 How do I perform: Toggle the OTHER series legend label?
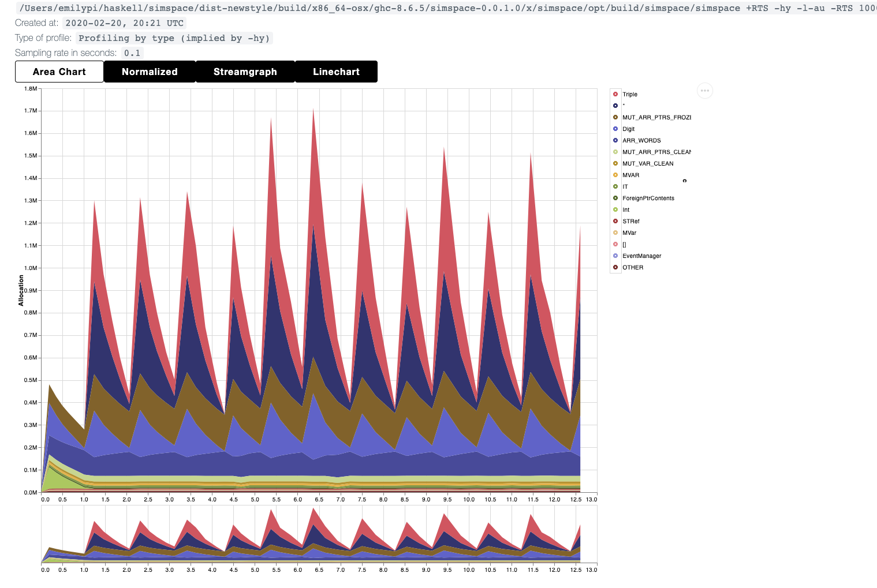click(x=633, y=268)
